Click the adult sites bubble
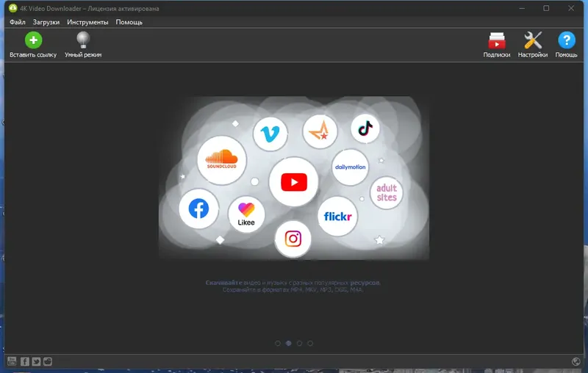Screen dimensions: 588x373 [x=387, y=192]
